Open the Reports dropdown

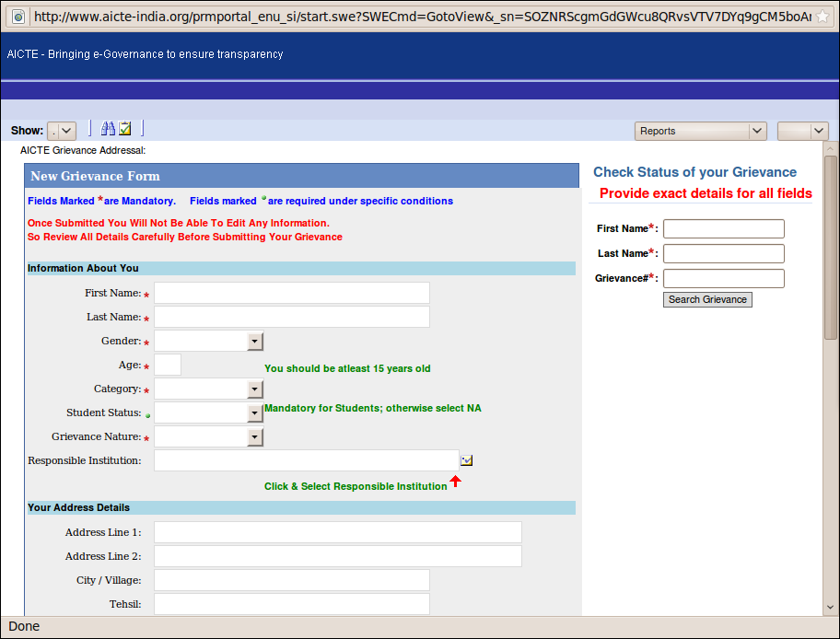[700, 130]
